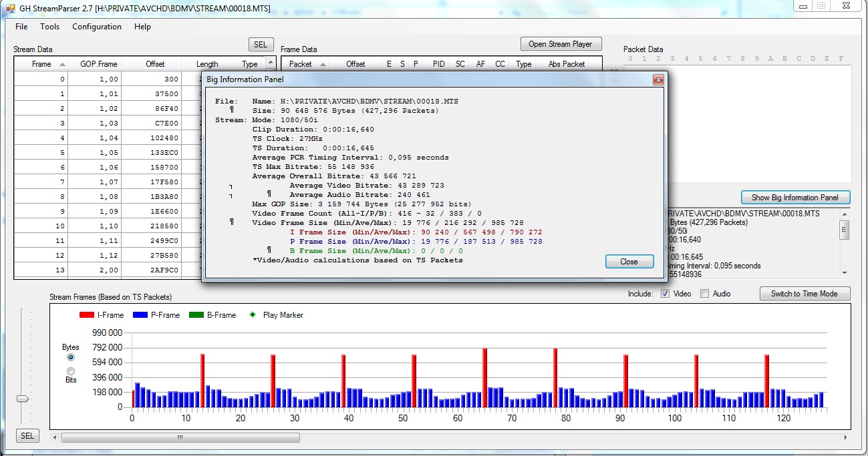Viewport: 868px width, 456px height.
Task: Click the Stream Data list scrollbar up arrow
Action: click(x=270, y=62)
